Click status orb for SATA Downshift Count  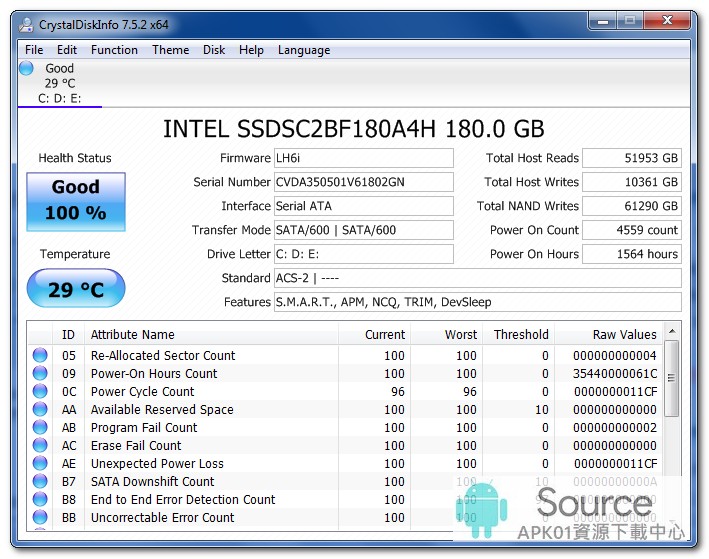(40, 481)
